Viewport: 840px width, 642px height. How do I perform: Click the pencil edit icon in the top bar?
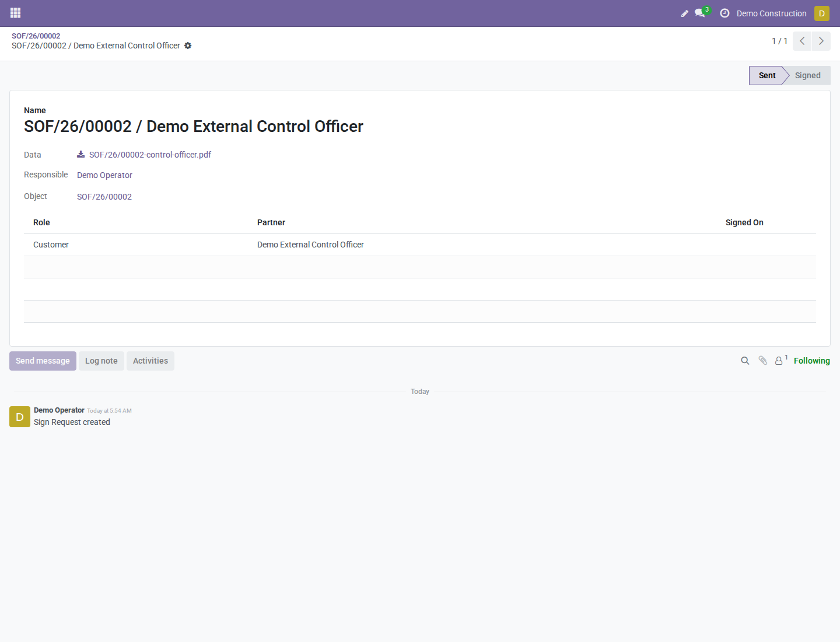(685, 13)
